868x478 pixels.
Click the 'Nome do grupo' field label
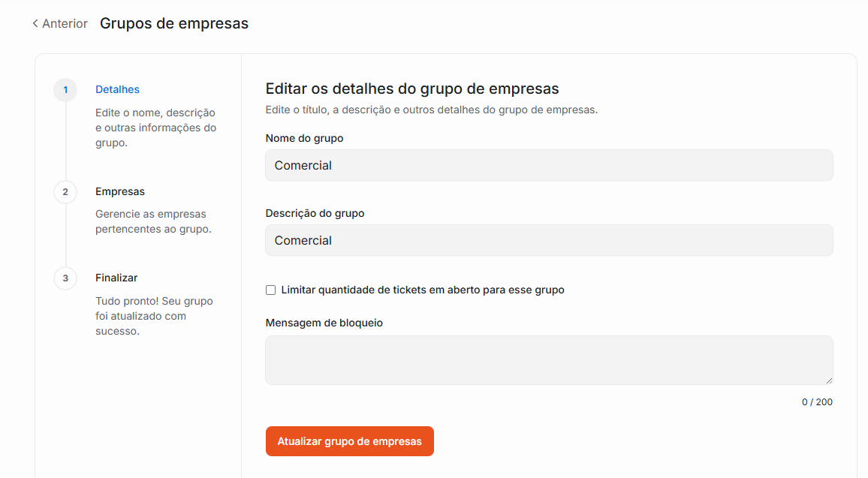click(304, 138)
